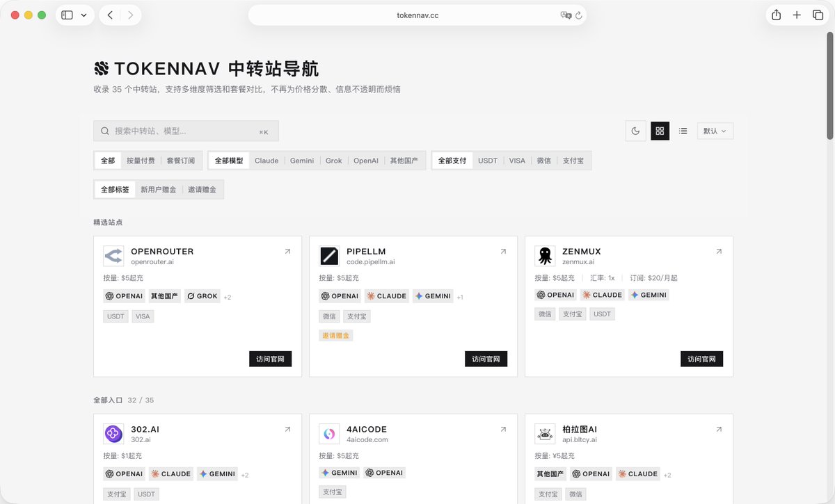Visit PipeLLM via 访问官网 button

point(486,359)
